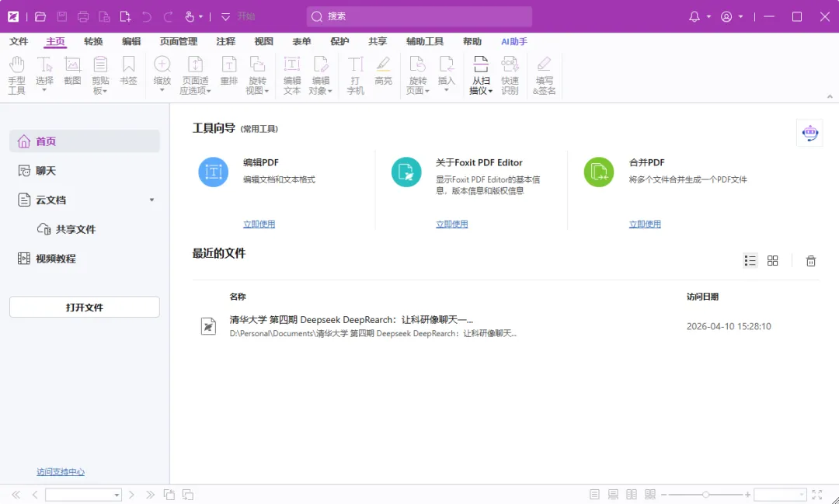
Task: Open the 文件 menu
Action: point(19,41)
